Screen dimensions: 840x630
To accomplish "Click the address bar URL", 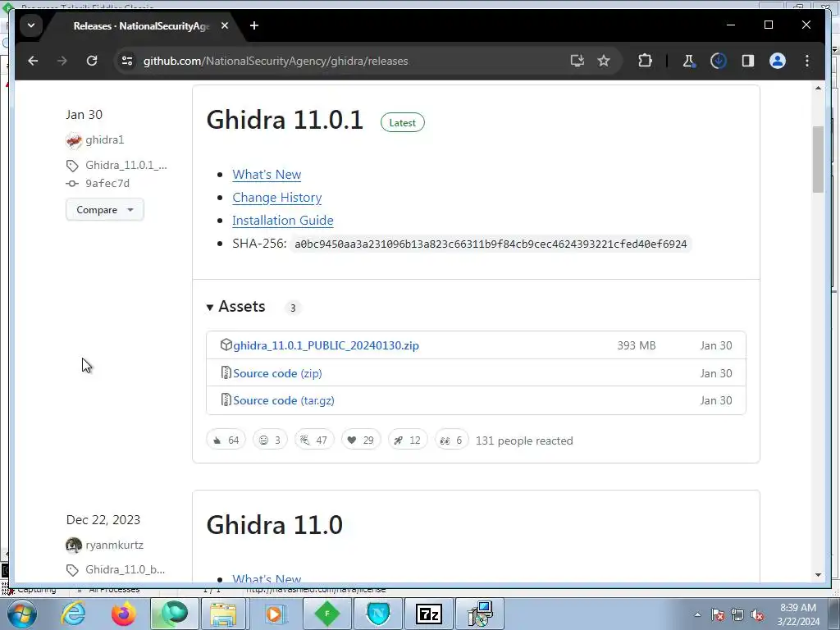I will click(x=276, y=61).
